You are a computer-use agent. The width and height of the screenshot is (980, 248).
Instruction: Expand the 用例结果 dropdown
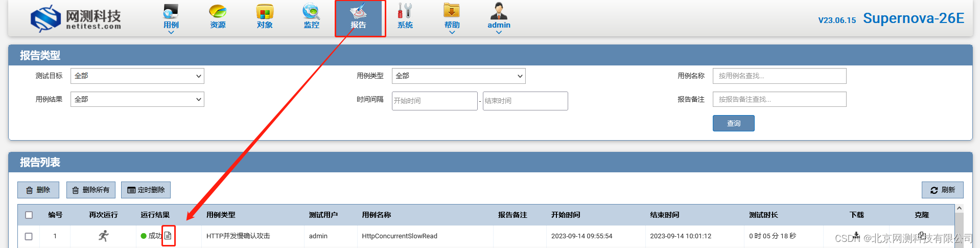coord(137,99)
